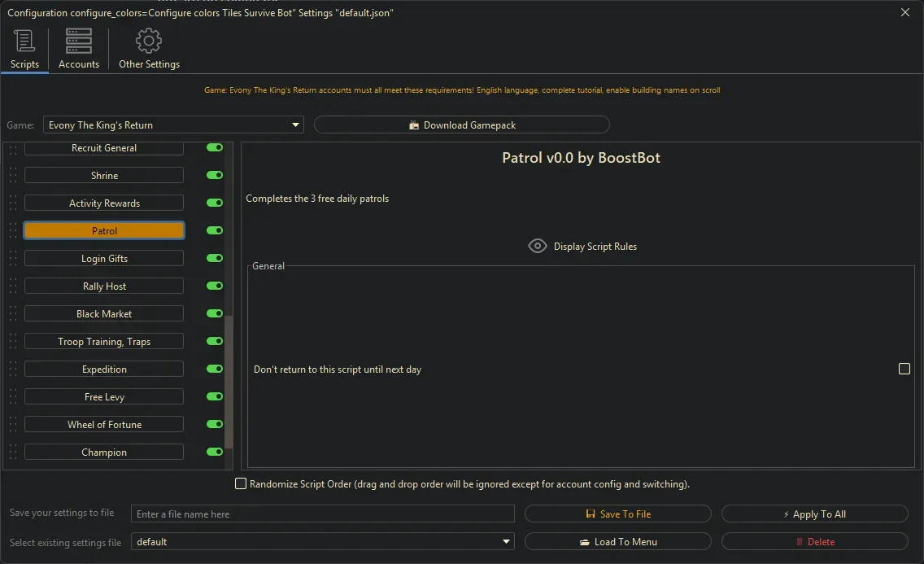Click the drag handle beside Black Market
The width and height of the screenshot is (924, 564).
[12, 314]
